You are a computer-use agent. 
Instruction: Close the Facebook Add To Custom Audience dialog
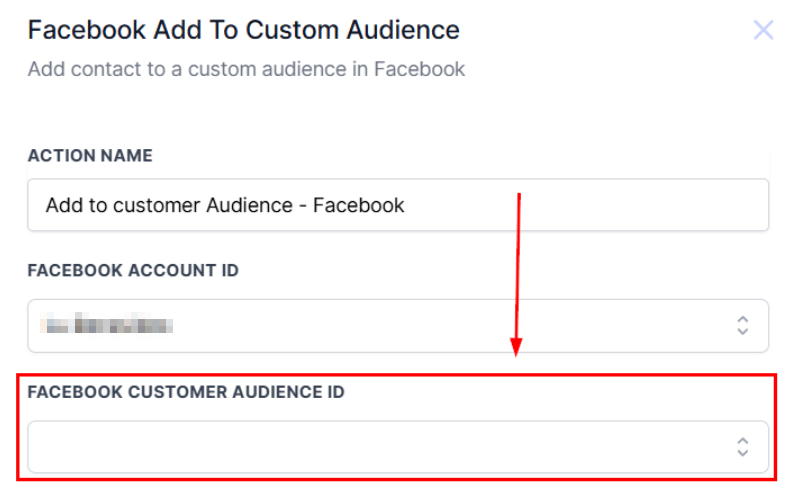point(763,30)
